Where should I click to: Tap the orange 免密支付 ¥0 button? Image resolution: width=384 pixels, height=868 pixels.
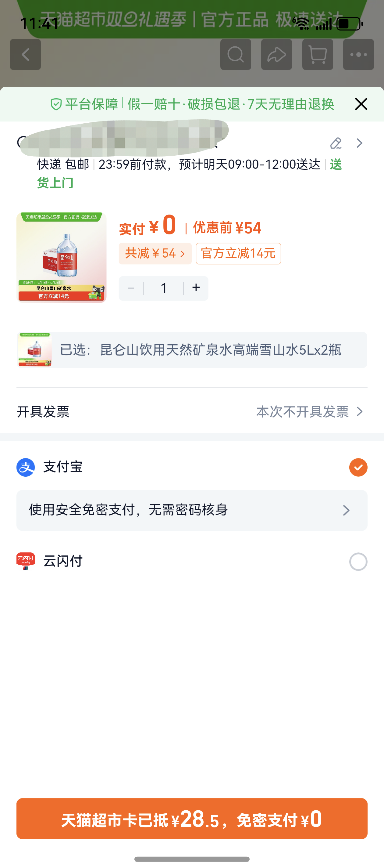click(x=192, y=819)
